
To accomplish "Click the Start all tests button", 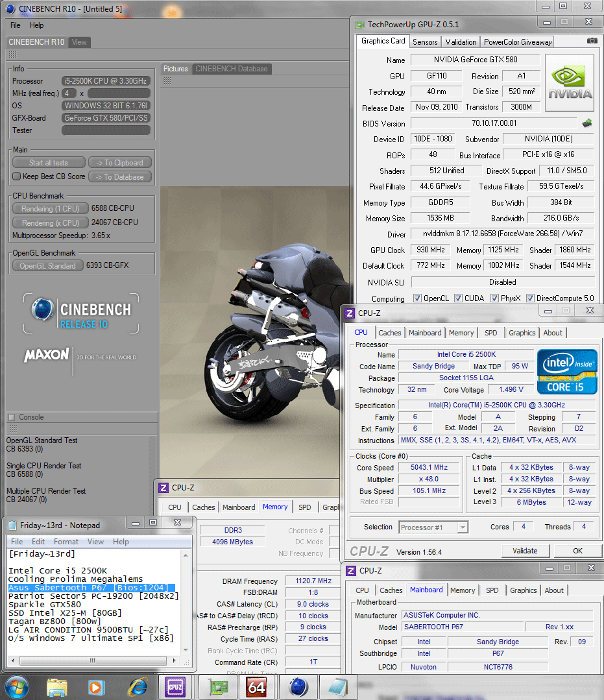I will 49,163.
